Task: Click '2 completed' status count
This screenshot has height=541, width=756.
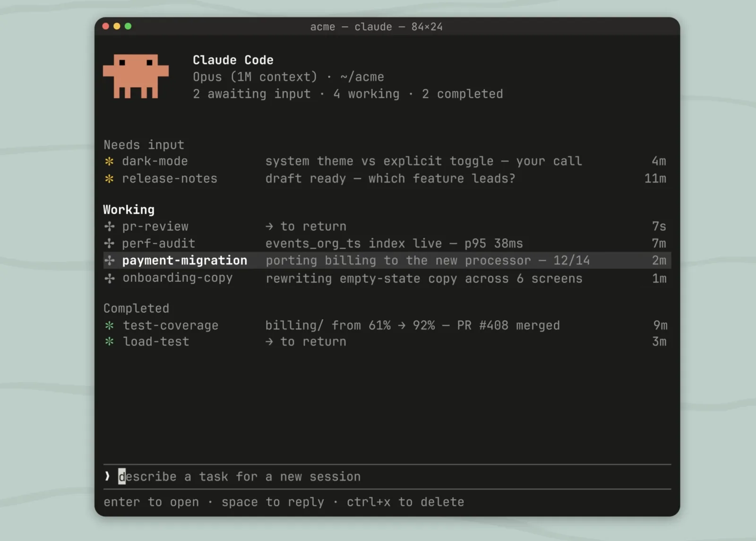Action: pyautogui.click(x=462, y=94)
